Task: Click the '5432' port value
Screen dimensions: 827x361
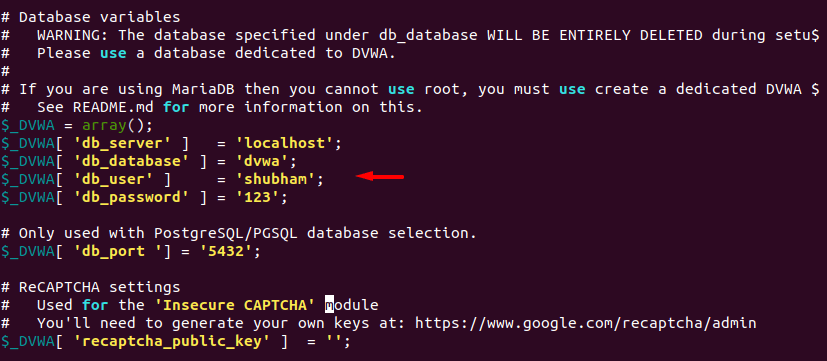Action: (x=226, y=251)
